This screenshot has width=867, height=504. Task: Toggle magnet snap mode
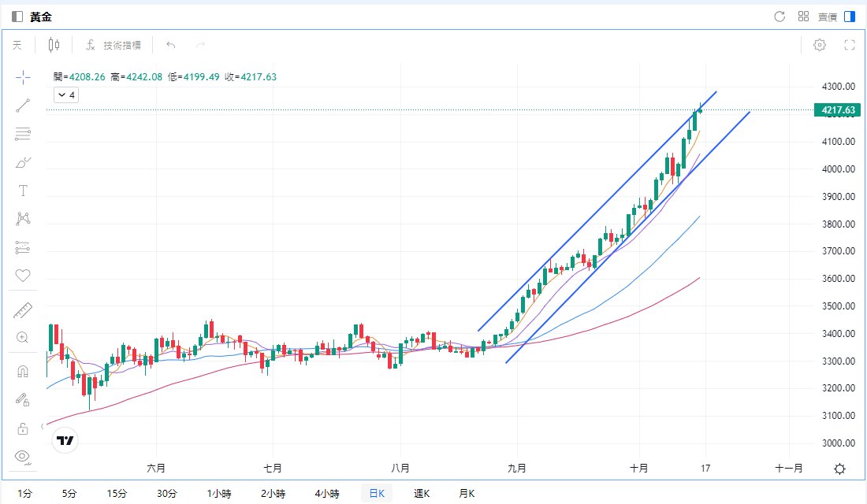(x=23, y=371)
